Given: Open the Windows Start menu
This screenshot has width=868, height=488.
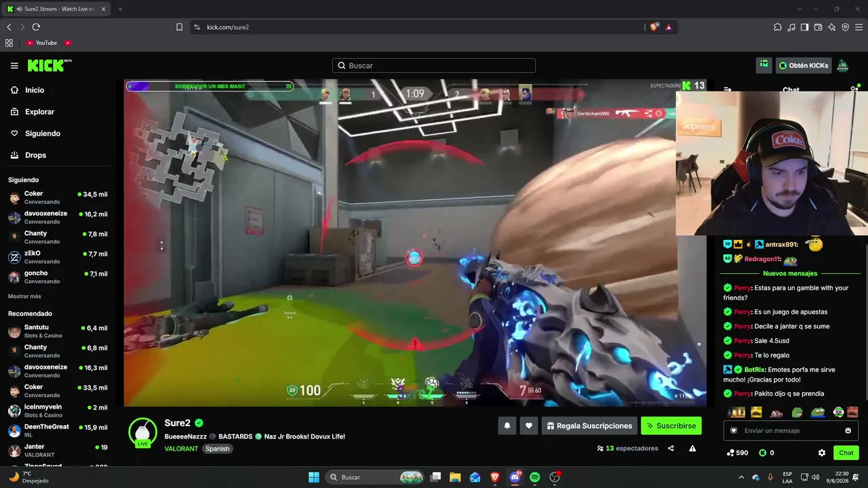Looking at the screenshot, I should [x=314, y=477].
